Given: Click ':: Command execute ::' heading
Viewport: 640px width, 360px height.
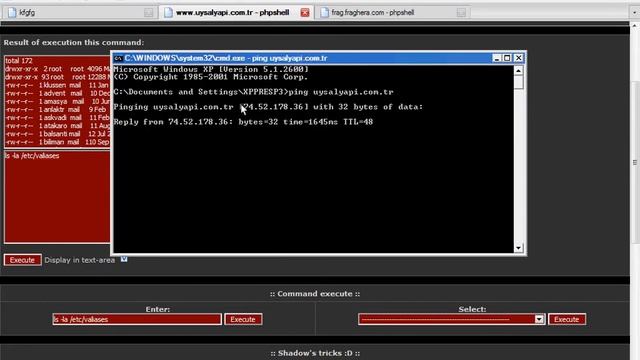Looking at the screenshot, I should coord(315,294).
